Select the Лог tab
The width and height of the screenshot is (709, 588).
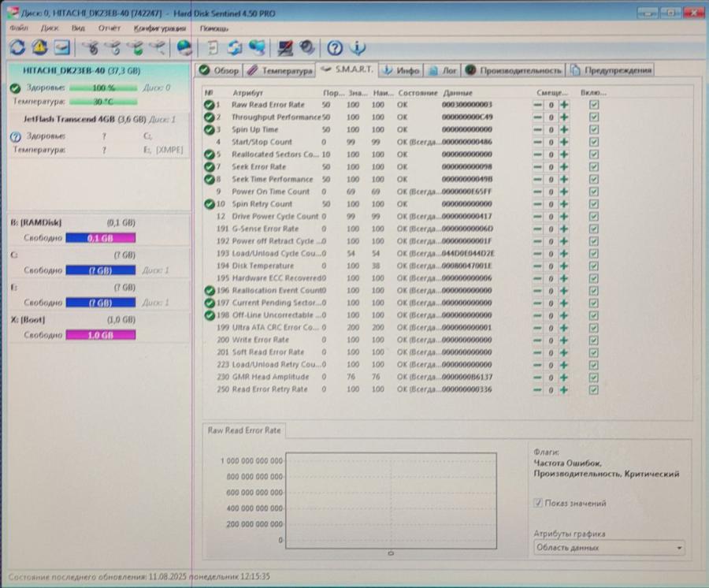(446, 69)
